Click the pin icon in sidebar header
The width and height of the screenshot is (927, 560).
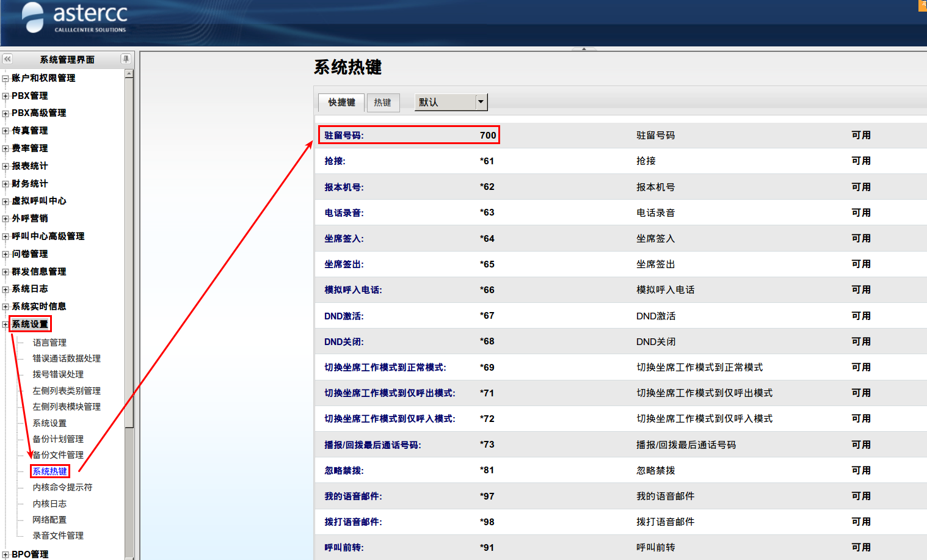(126, 59)
